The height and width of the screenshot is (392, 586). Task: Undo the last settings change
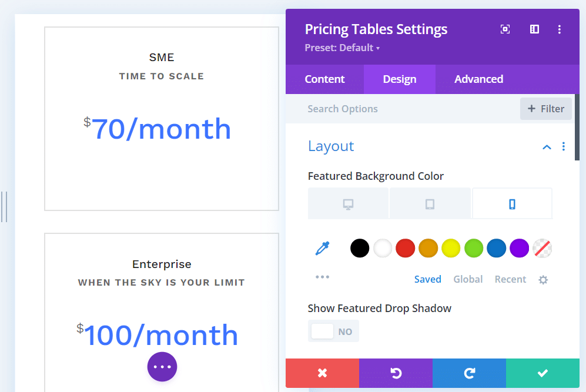tap(396, 373)
